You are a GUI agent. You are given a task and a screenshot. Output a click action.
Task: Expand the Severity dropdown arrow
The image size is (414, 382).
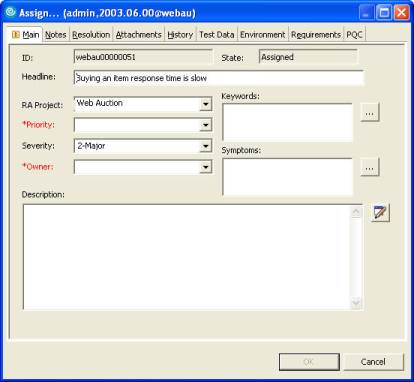click(206, 146)
